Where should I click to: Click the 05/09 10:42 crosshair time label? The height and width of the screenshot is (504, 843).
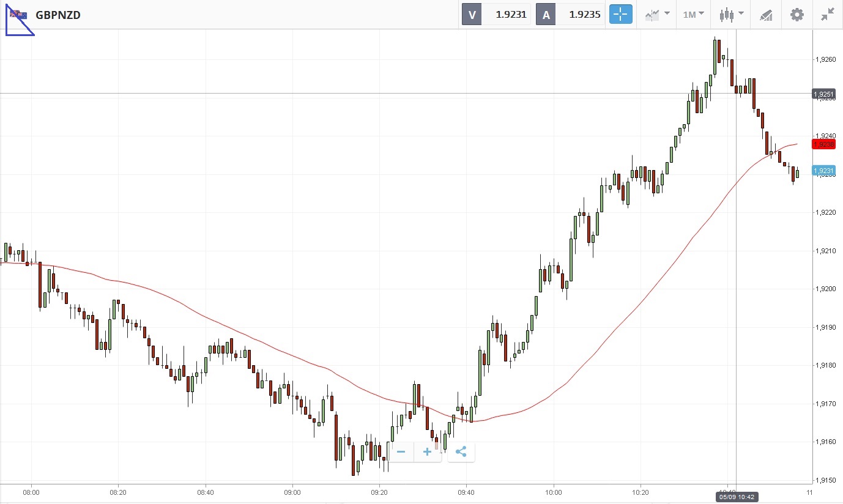tap(737, 497)
